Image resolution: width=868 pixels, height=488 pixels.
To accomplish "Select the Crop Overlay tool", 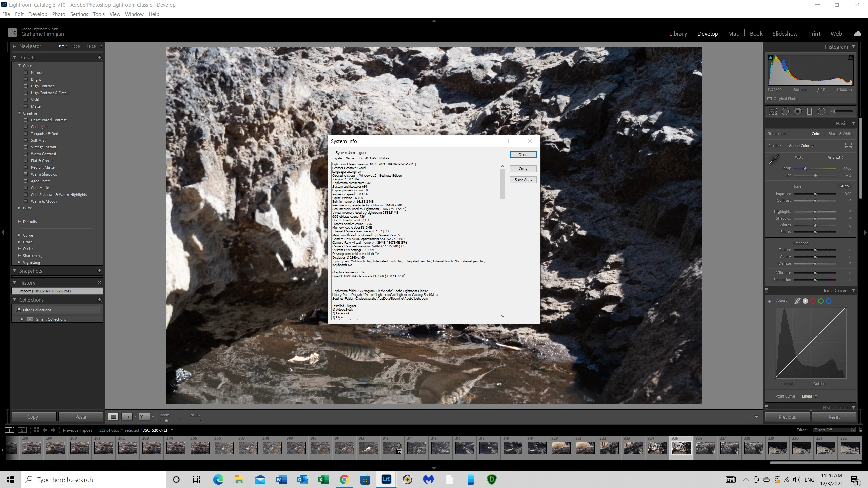I will pos(773,111).
